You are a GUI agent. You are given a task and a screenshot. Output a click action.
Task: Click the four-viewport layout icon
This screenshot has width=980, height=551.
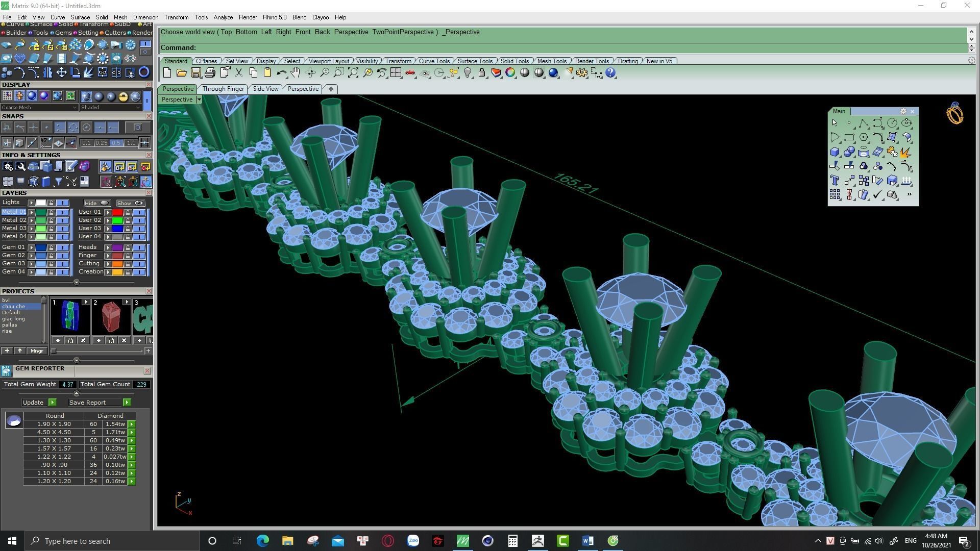396,73
